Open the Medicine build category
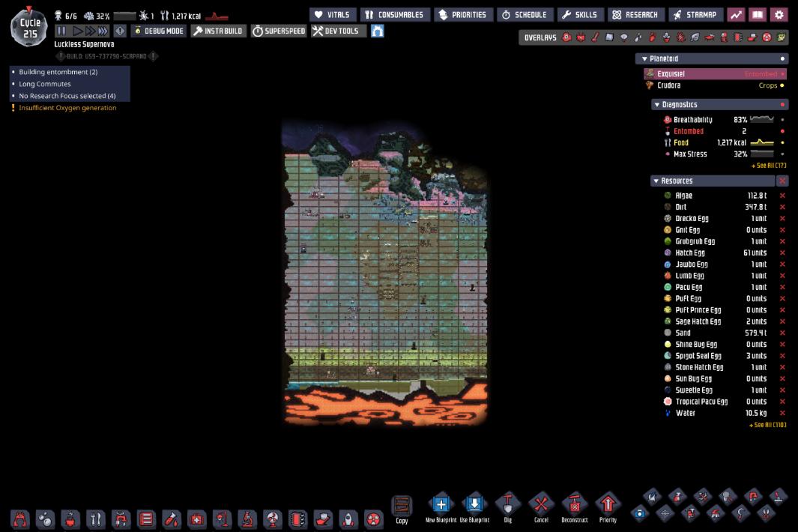Image resolution: width=798 pixels, height=532 pixels. click(x=197, y=519)
